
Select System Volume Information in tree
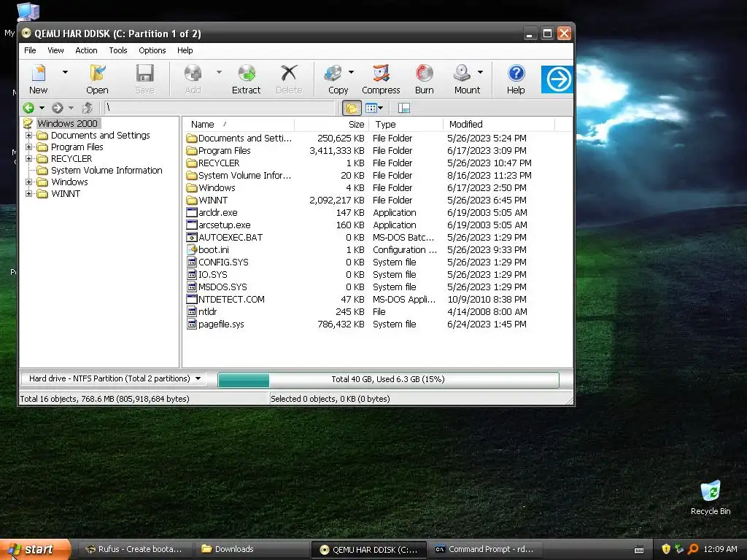[107, 171]
